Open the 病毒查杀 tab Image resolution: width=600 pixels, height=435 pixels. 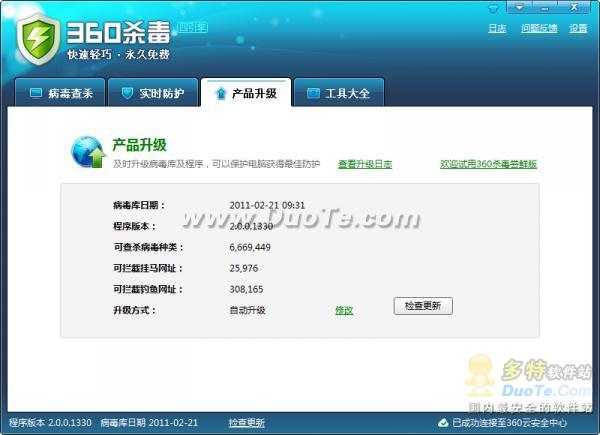coord(60,93)
